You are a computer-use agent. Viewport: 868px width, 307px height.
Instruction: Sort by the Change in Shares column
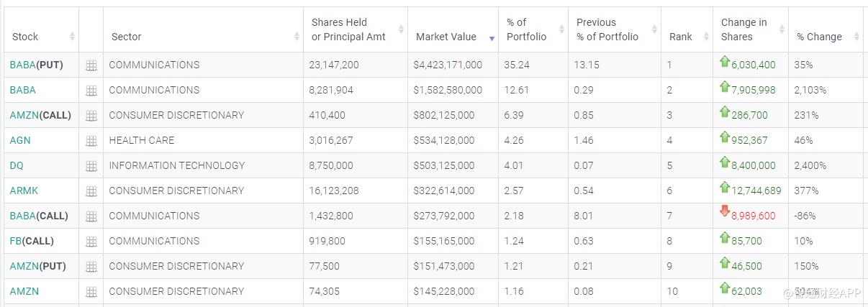tap(743, 29)
